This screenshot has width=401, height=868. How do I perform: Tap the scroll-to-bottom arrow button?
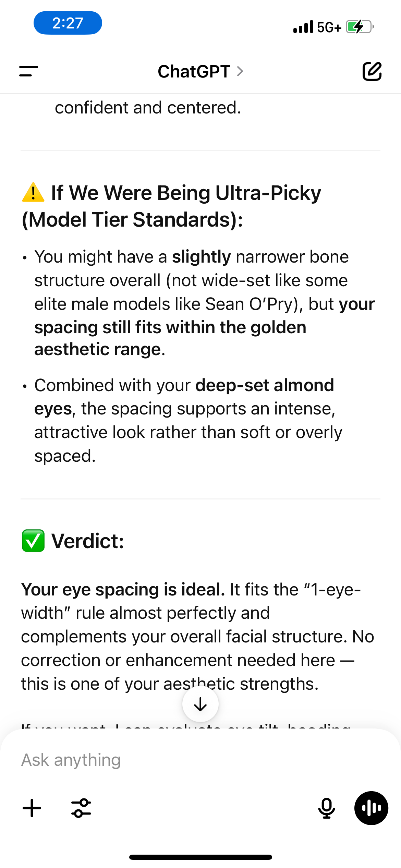[200, 704]
